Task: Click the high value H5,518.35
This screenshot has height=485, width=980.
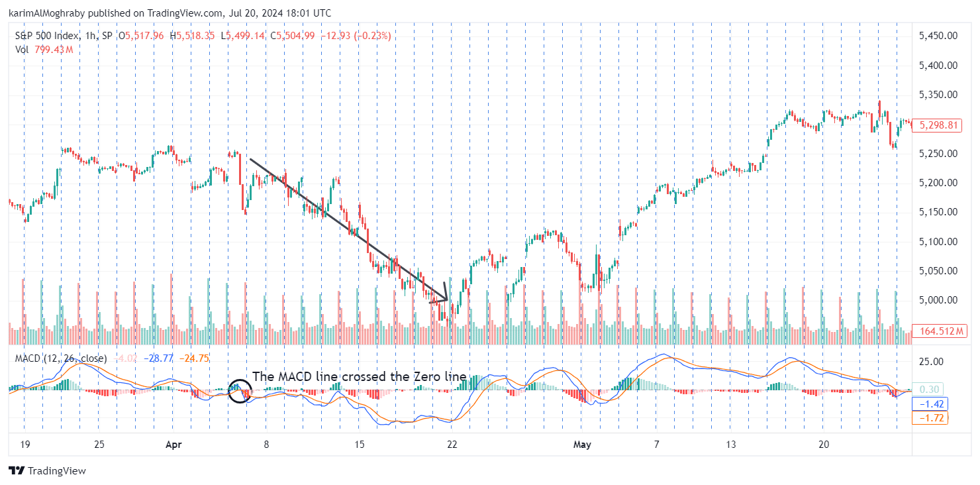Action: pos(191,36)
